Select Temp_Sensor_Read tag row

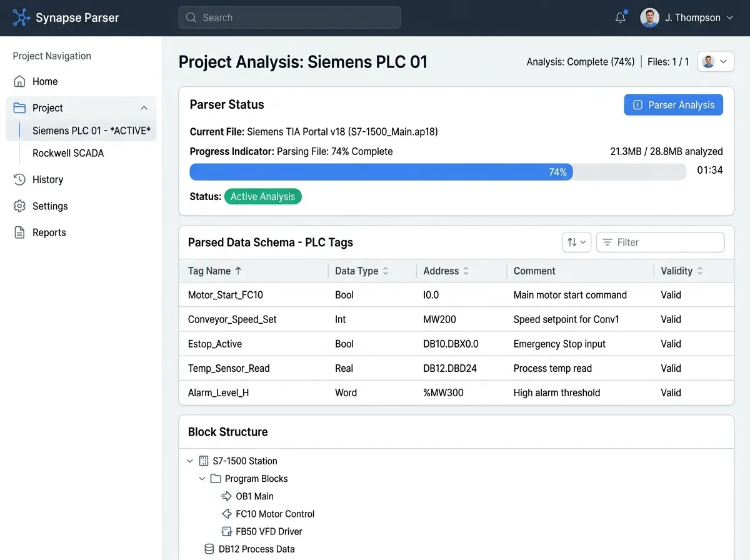click(456, 368)
